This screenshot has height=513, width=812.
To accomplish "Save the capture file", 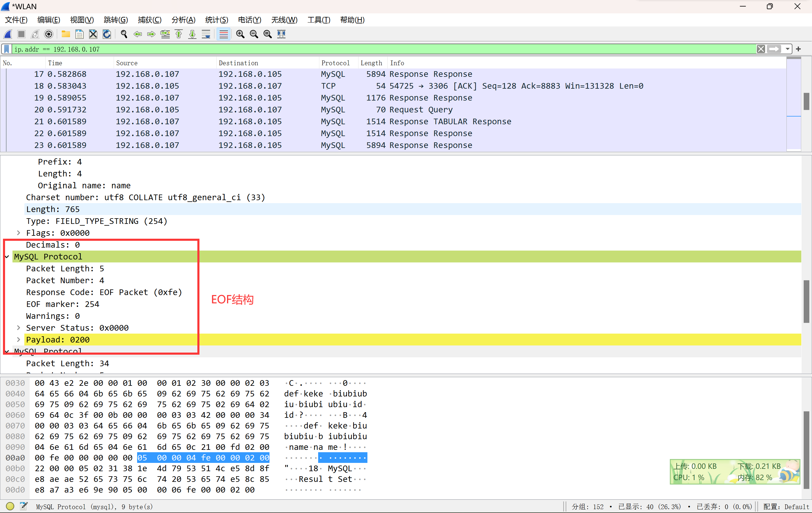I will pos(80,34).
